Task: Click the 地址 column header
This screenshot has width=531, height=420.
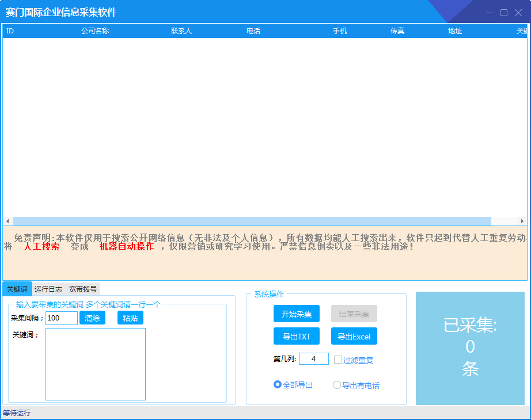Action: coord(455,31)
